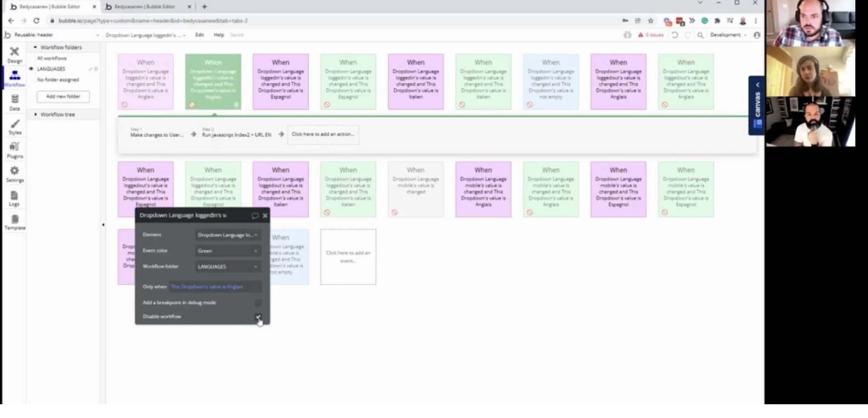Image resolution: width=868 pixels, height=418 pixels.
Task: Open the Workflow folder LANGUAGES dropdown
Action: (227, 267)
